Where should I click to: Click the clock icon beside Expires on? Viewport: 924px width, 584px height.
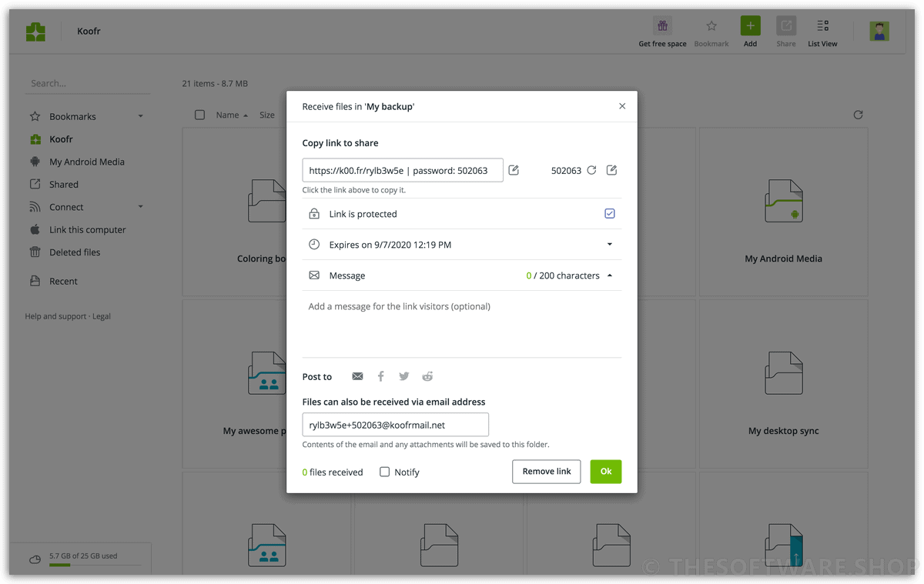pyautogui.click(x=314, y=245)
